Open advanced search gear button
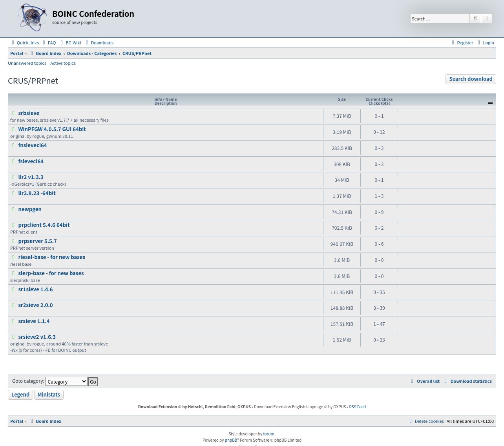The image size is (504, 446). [x=487, y=18]
